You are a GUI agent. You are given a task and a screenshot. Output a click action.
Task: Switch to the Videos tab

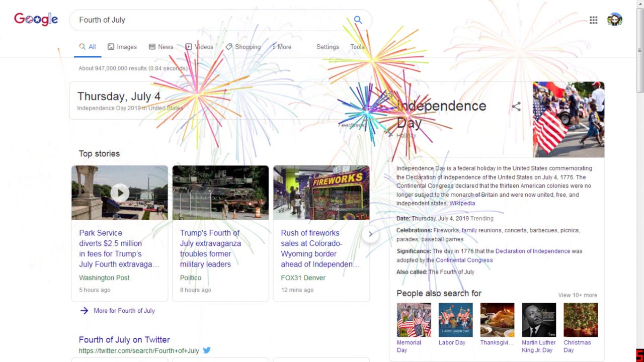199,47
